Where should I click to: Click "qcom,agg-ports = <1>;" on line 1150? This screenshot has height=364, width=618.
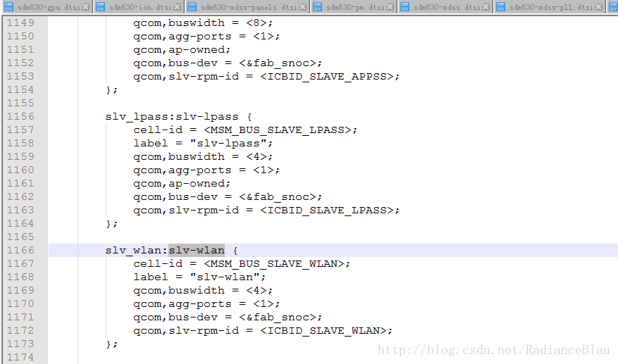tap(206, 37)
